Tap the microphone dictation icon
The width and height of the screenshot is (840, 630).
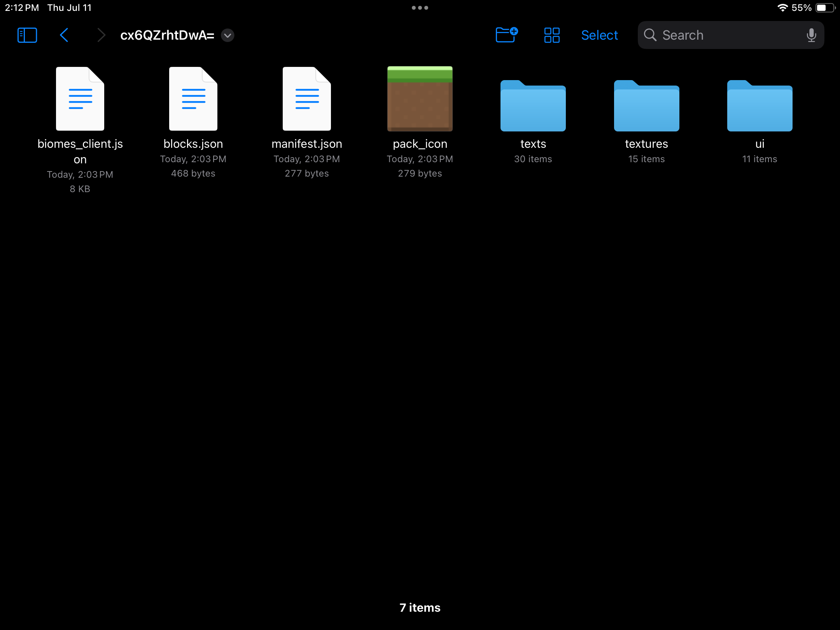811,35
